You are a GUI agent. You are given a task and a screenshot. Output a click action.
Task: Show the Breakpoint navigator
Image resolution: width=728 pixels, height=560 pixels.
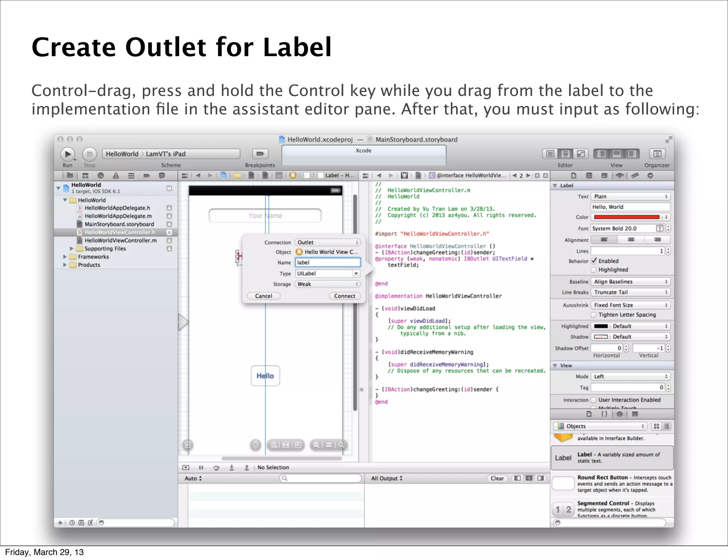146,176
